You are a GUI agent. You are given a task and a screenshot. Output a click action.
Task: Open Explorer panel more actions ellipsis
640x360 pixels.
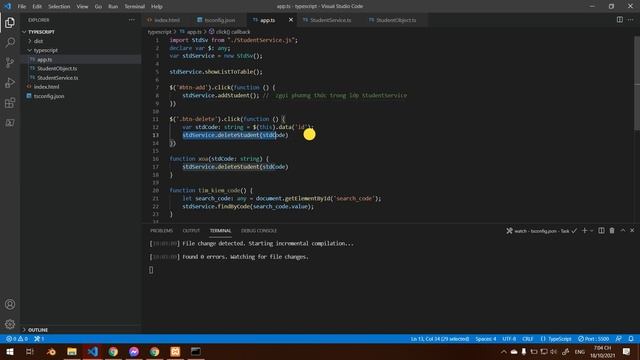tap(131, 20)
